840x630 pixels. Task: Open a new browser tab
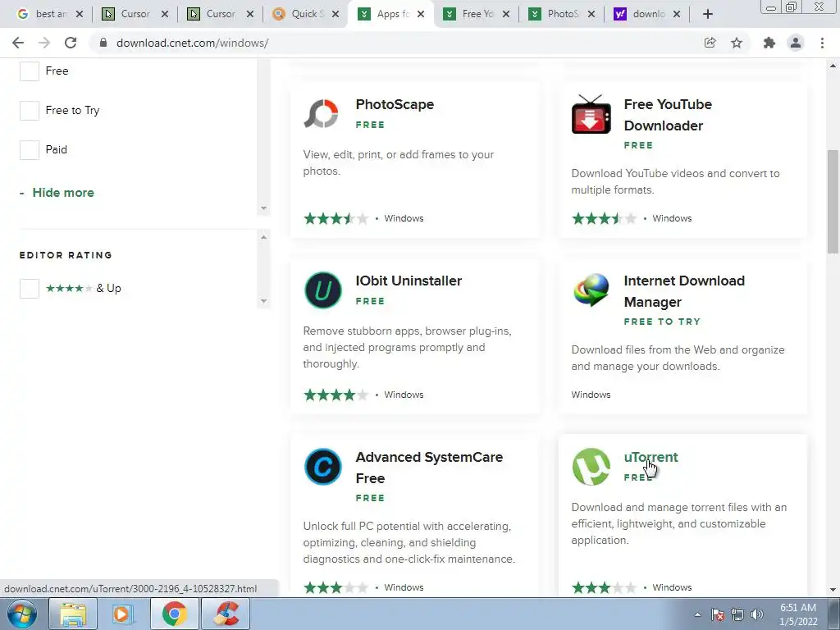click(708, 14)
